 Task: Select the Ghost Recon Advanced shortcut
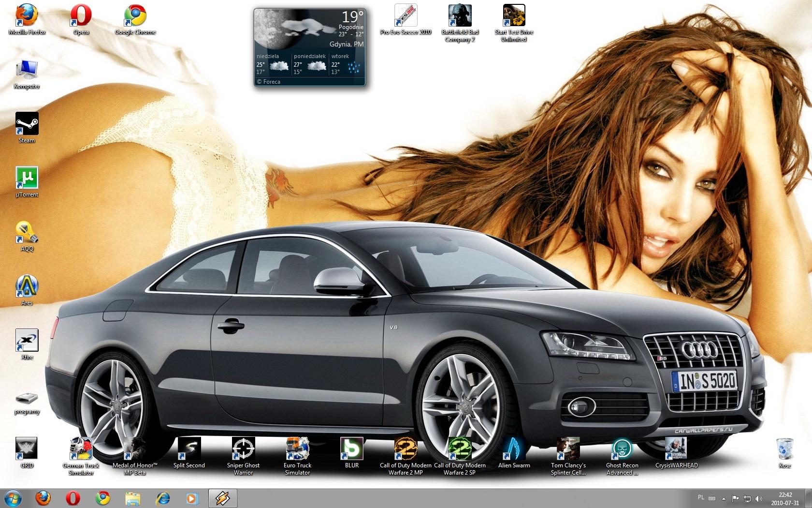tap(622, 457)
